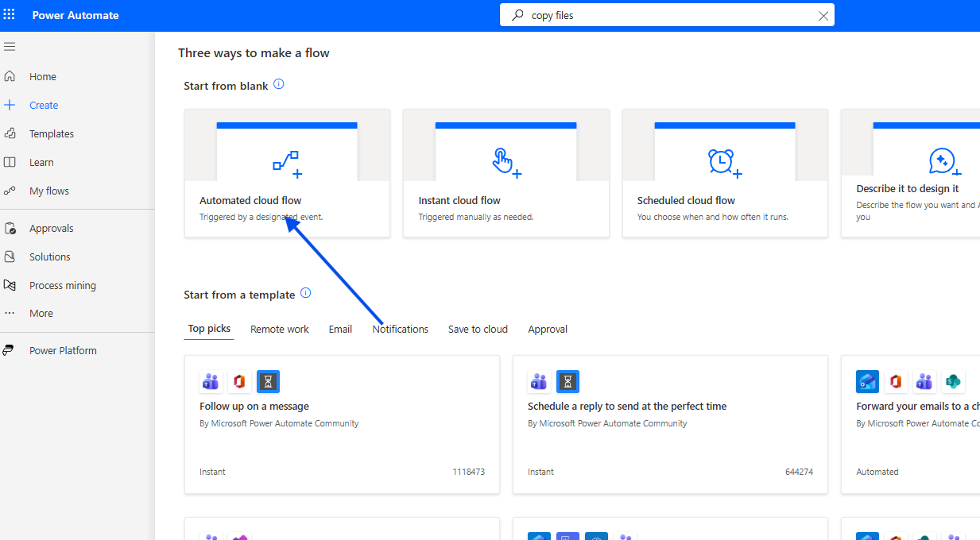This screenshot has width=980, height=540.
Task: Clear the search box with X icon
Action: coord(823,15)
